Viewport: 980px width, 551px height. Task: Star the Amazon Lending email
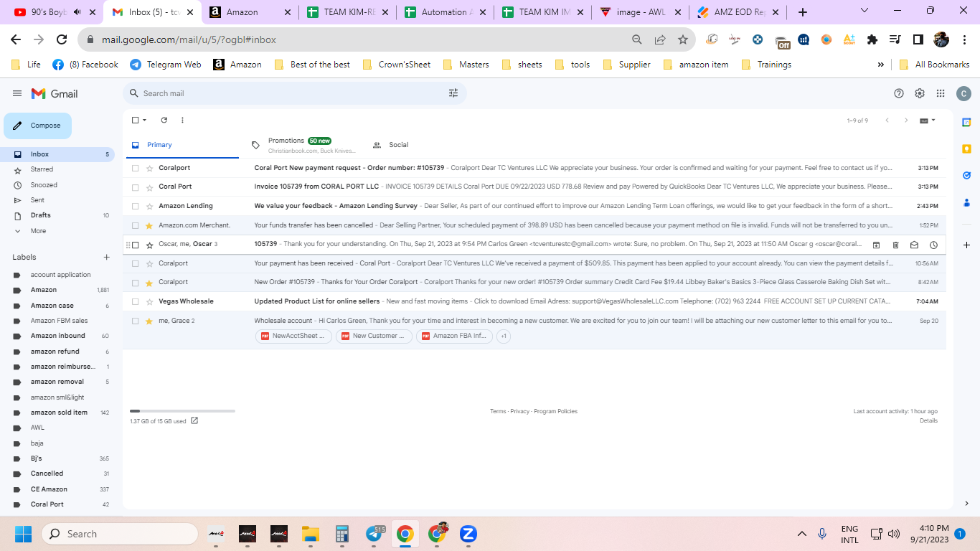click(149, 206)
